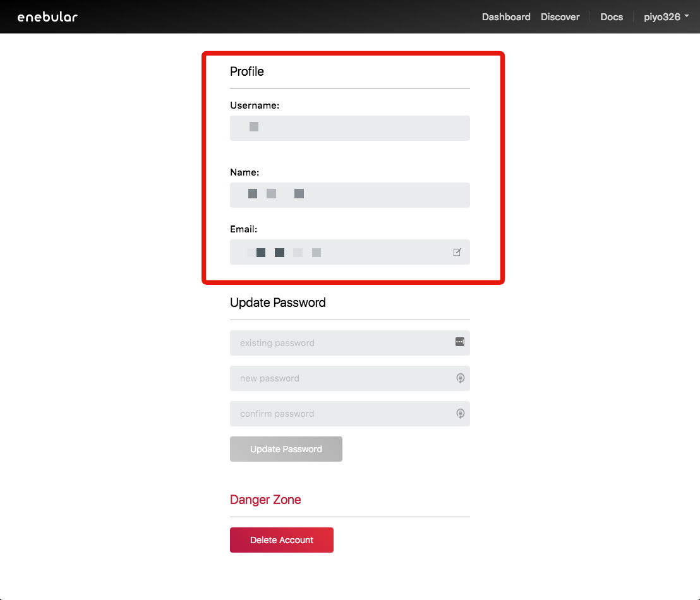Click the red Delete Account button
Image resolution: width=700 pixels, height=600 pixels.
[281, 540]
